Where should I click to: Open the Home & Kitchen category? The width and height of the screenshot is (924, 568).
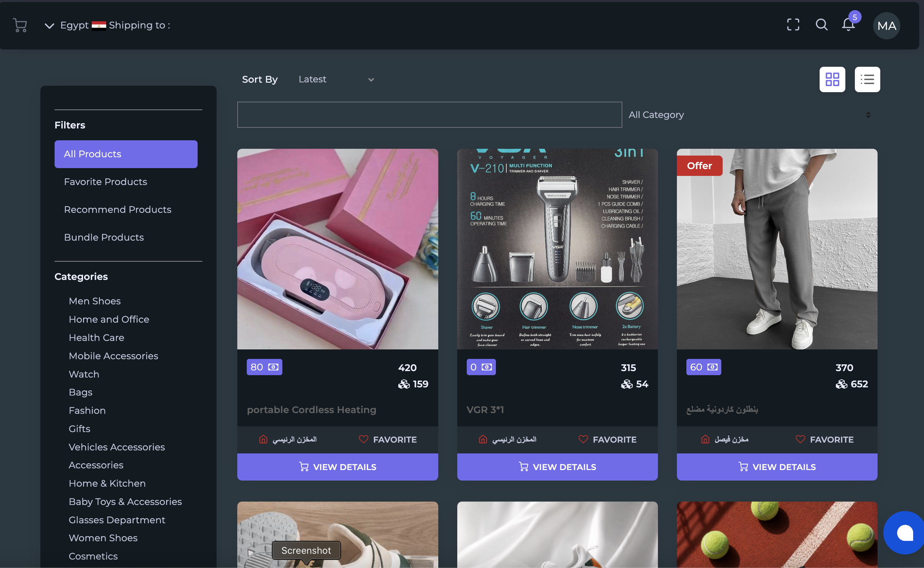coord(107,484)
